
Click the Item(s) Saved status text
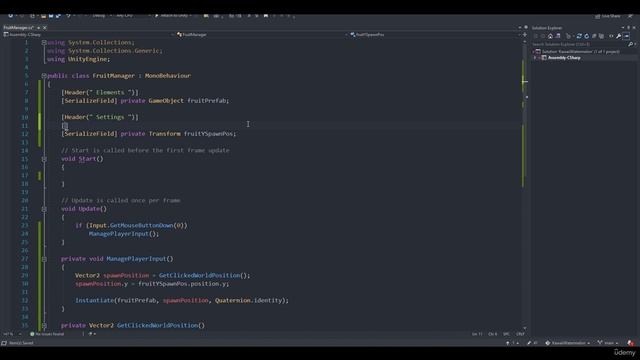pyautogui.click(x=21, y=343)
